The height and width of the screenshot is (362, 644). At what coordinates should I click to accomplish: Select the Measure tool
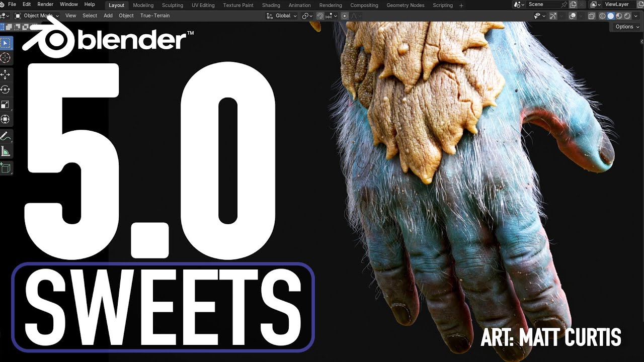click(6, 151)
